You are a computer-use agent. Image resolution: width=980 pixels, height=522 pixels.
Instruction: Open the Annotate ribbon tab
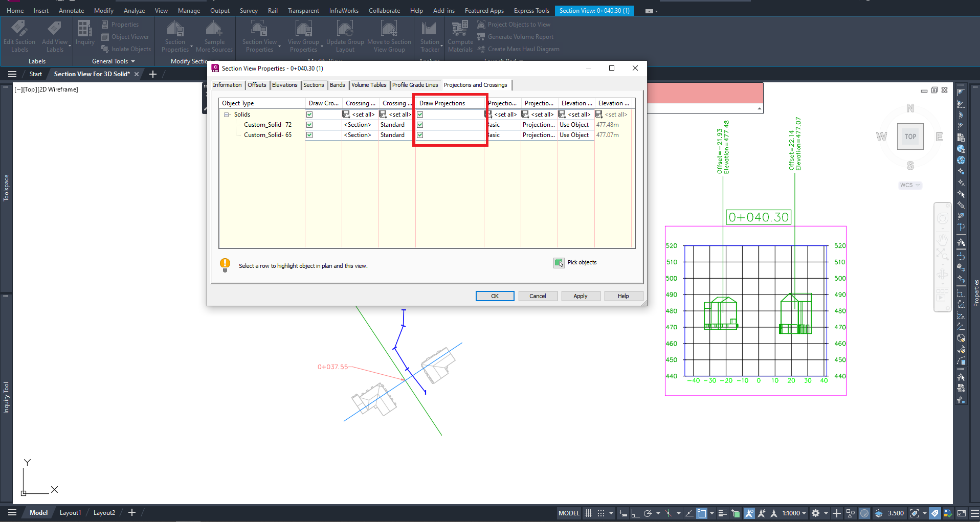tap(71, 10)
